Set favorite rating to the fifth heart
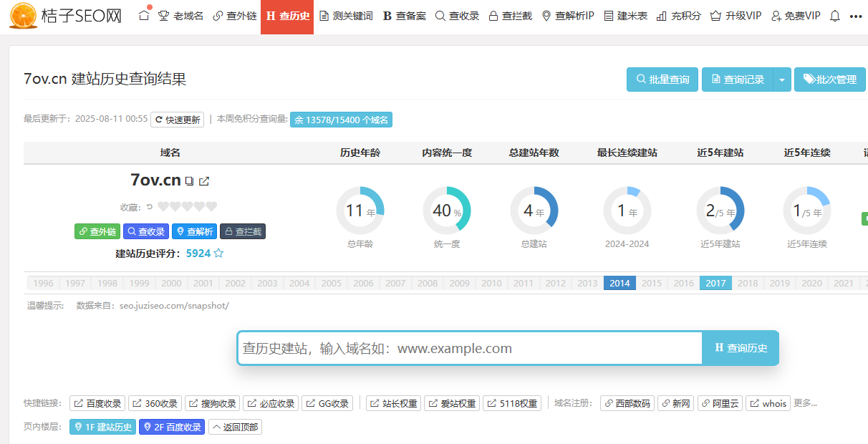 pyautogui.click(x=211, y=207)
